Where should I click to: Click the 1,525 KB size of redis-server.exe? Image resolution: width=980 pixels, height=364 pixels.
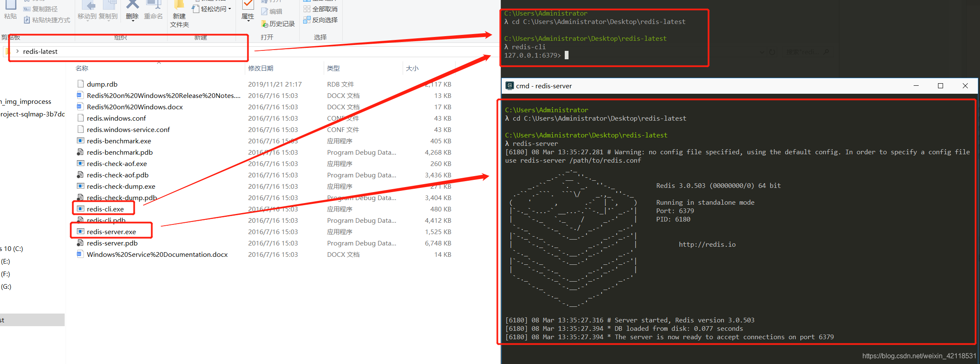pos(438,232)
